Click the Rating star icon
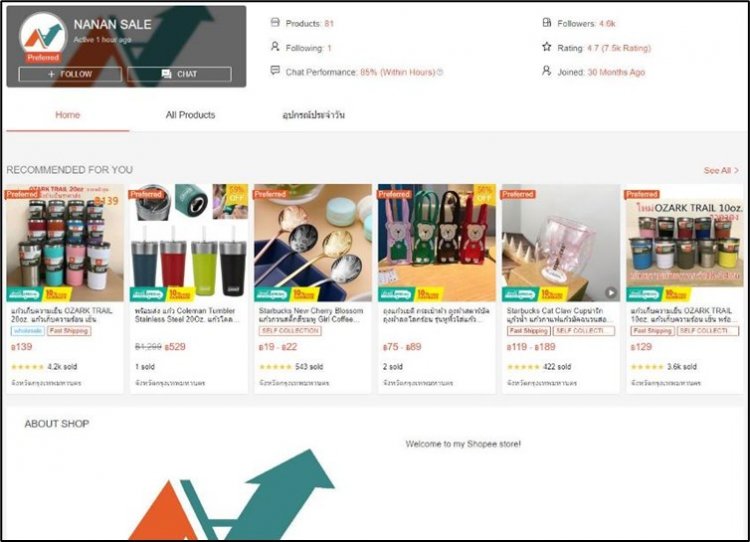The width and height of the screenshot is (750, 542). click(547, 47)
